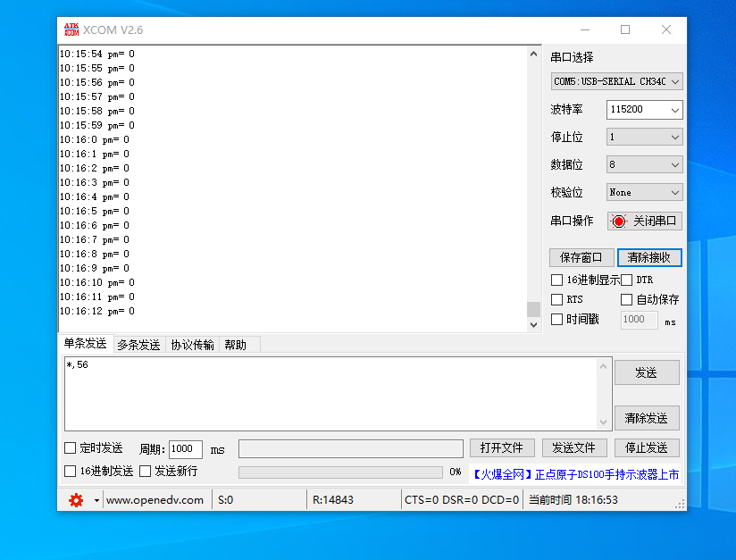
Task: Open the www.openedv.com link
Action: coord(155,500)
